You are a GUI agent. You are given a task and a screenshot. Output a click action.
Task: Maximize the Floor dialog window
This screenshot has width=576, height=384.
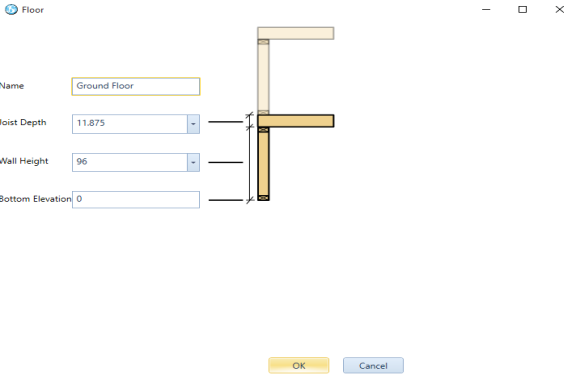click(522, 10)
